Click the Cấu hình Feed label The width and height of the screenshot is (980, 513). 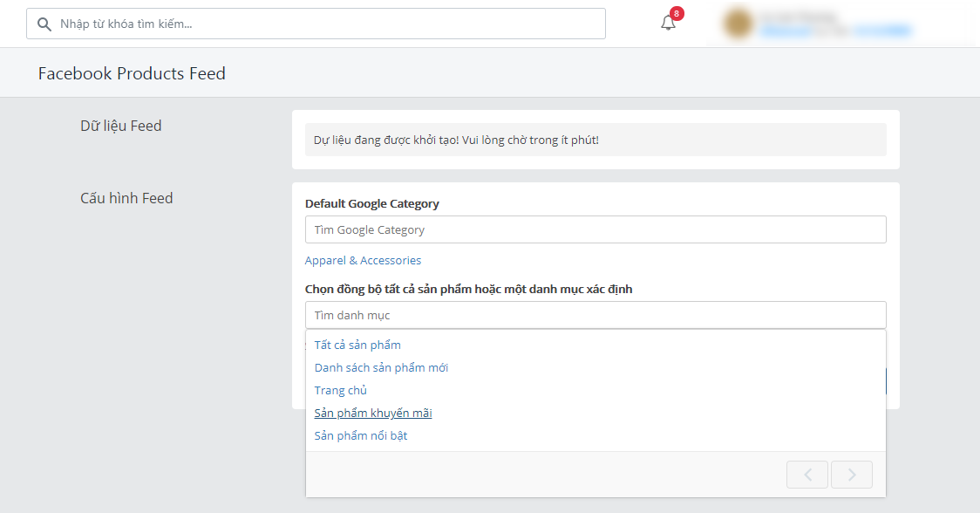point(126,198)
